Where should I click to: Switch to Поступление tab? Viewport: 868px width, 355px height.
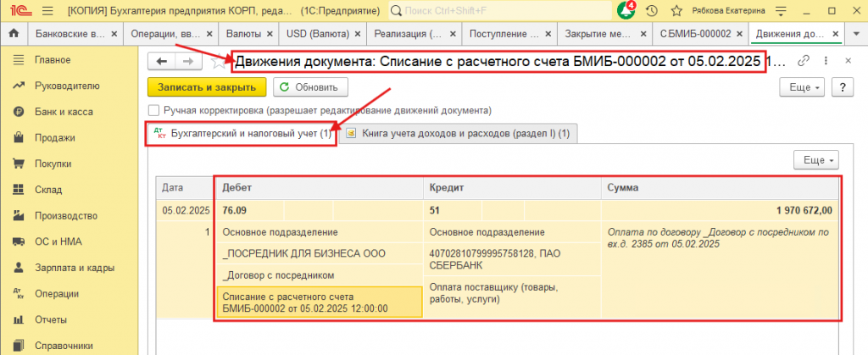[504, 34]
